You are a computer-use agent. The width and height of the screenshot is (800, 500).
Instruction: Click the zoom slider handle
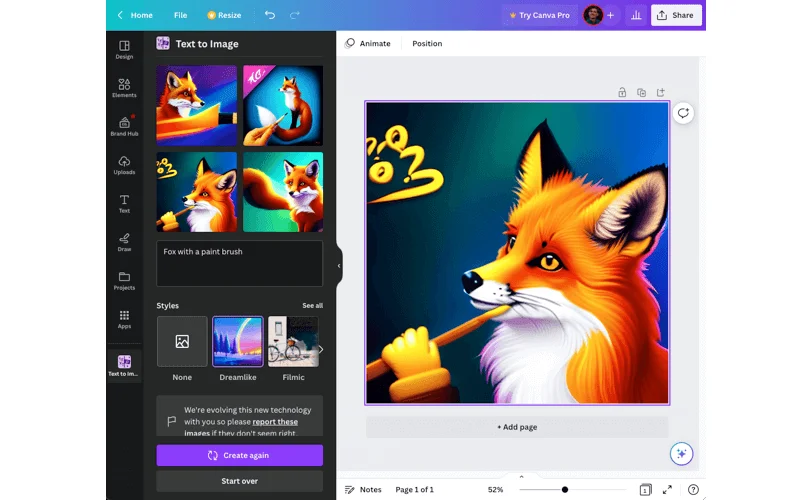[x=565, y=490]
